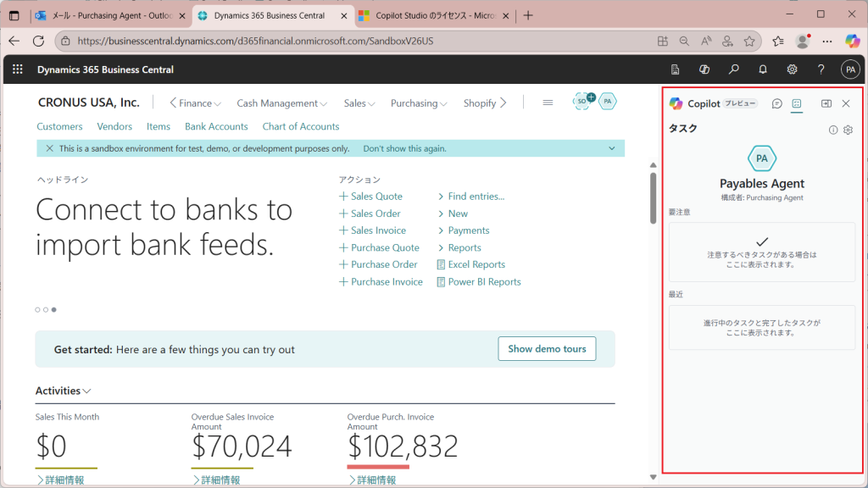Select second headline dot indicator

pos(46,310)
